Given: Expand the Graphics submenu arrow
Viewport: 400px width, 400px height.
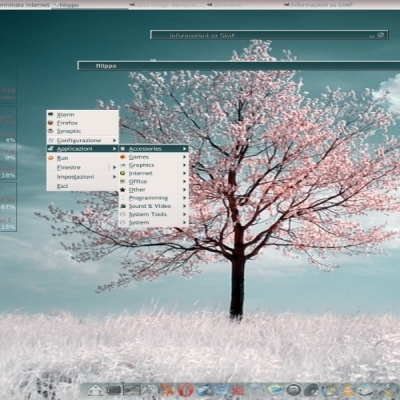Looking at the screenshot, I should pos(184,165).
